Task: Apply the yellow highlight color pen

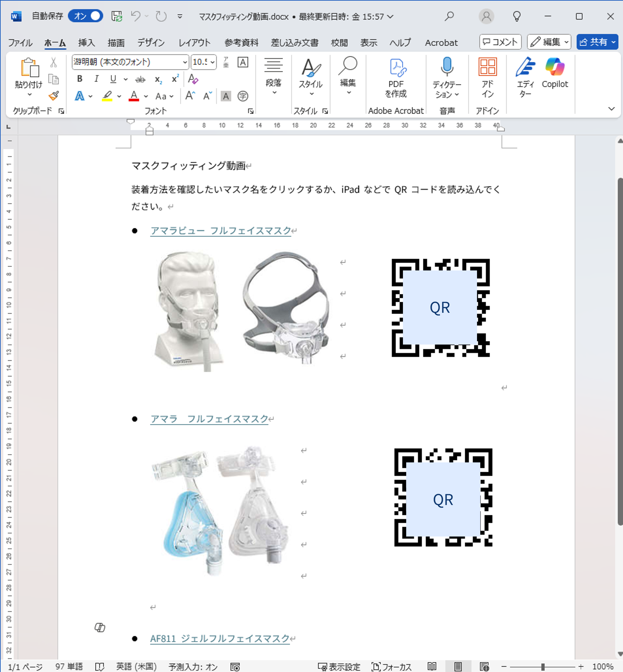Action: [107, 96]
